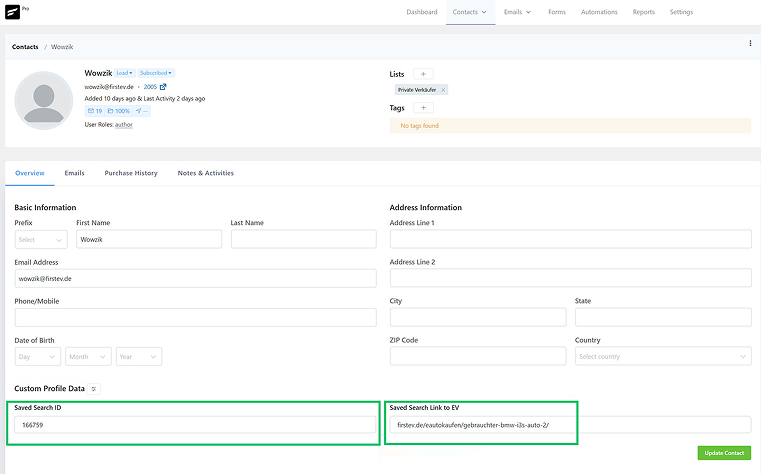Expand the Emails menu in top navigation
Viewport: 761px width, 474px height.
click(517, 12)
